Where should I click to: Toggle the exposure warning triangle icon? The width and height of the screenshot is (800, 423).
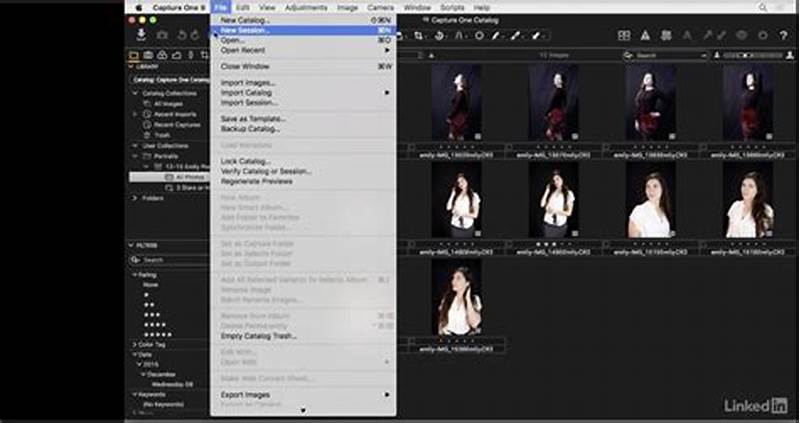pyautogui.click(x=645, y=35)
